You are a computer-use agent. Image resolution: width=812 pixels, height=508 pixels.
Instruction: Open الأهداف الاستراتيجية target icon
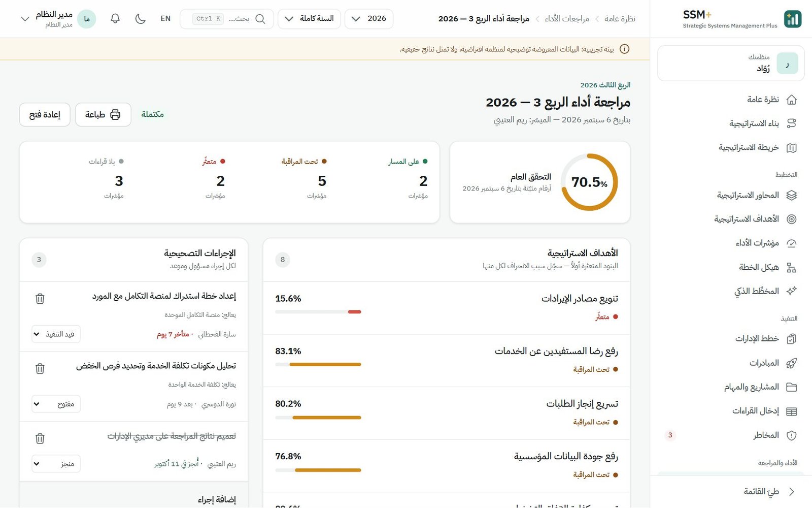791,219
